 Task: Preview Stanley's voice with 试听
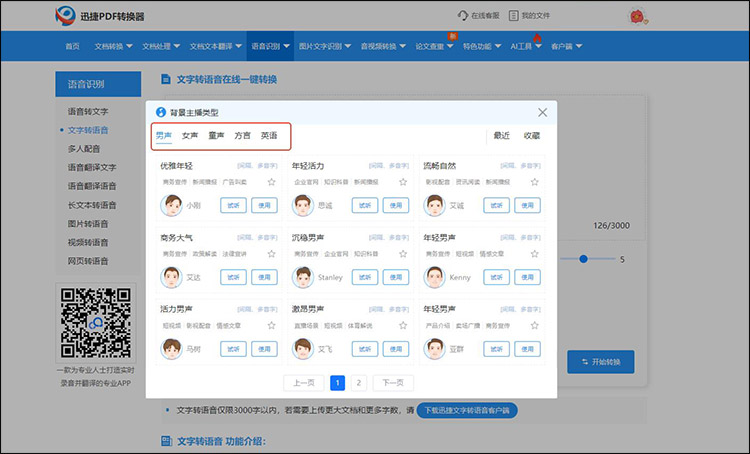365,277
